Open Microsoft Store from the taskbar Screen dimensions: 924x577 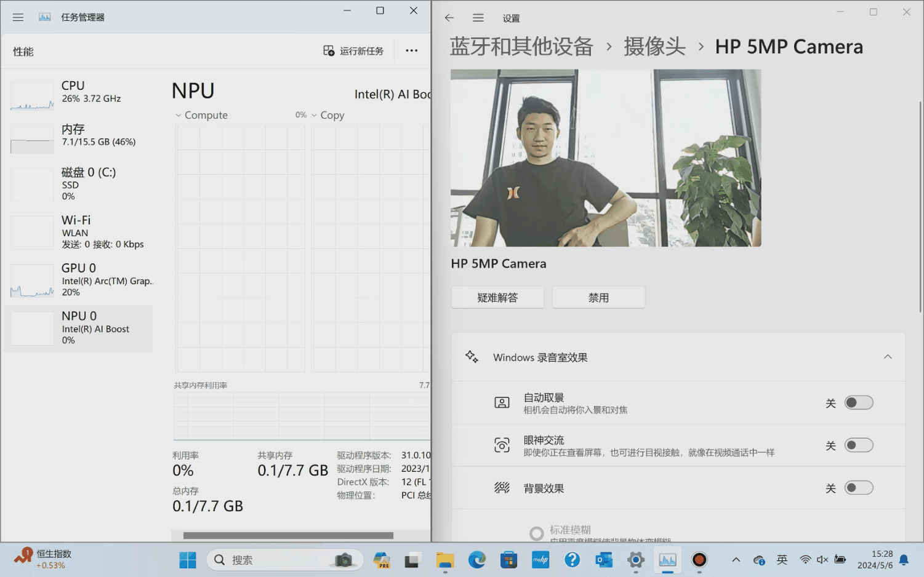click(x=508, y=560)
